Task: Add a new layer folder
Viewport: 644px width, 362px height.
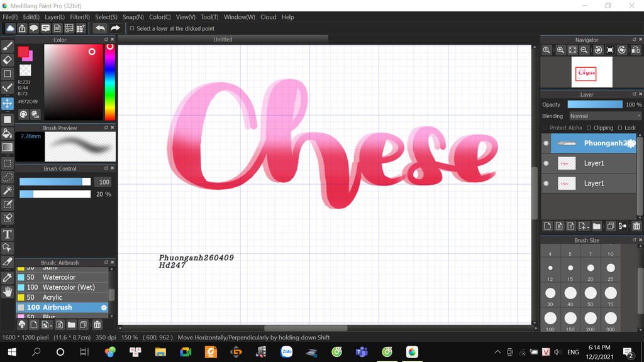Action: tap(597, 226)
